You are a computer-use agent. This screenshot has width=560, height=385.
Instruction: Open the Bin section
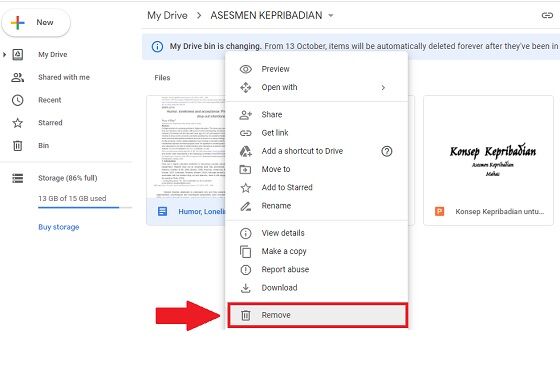pos(44,145)
